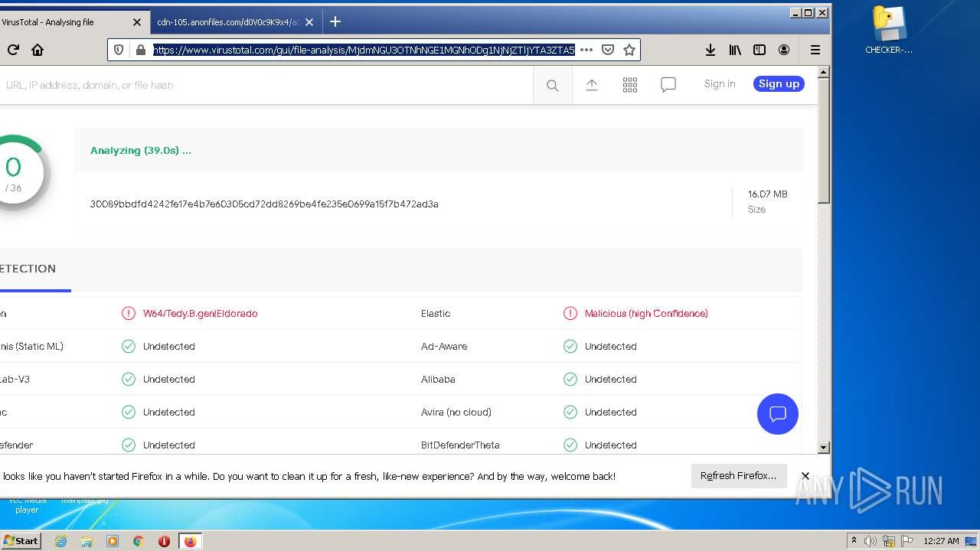Click Ad-Aware undetected checkmark icon
The image size is (980, 551).
[x=570, y=347]
